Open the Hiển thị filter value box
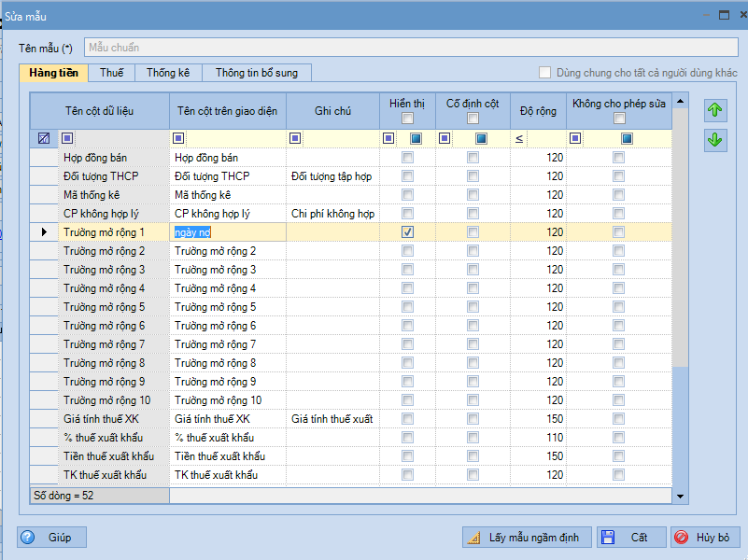Image resolution: width=748 pixels, height=560 pixels. click(x=416, y=139)
